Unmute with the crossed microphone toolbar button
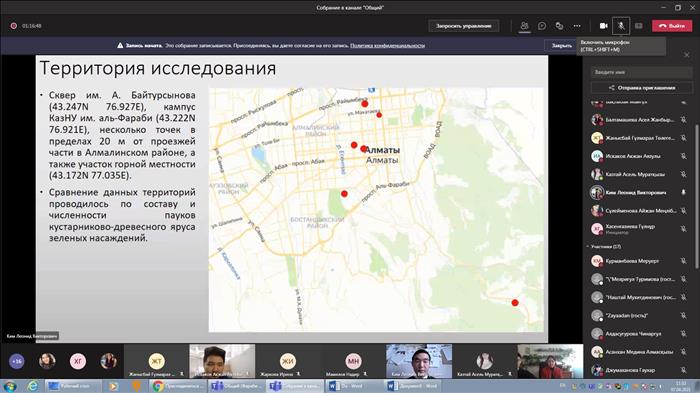700x393 pixels. tap(621, 26)
